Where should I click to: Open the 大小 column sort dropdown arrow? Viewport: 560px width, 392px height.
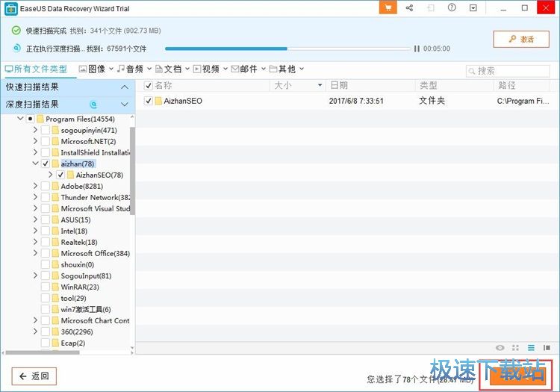pos(320,85)
